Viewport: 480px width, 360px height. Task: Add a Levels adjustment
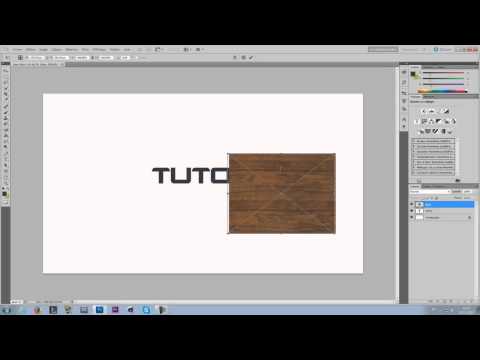tap(432, 111)
